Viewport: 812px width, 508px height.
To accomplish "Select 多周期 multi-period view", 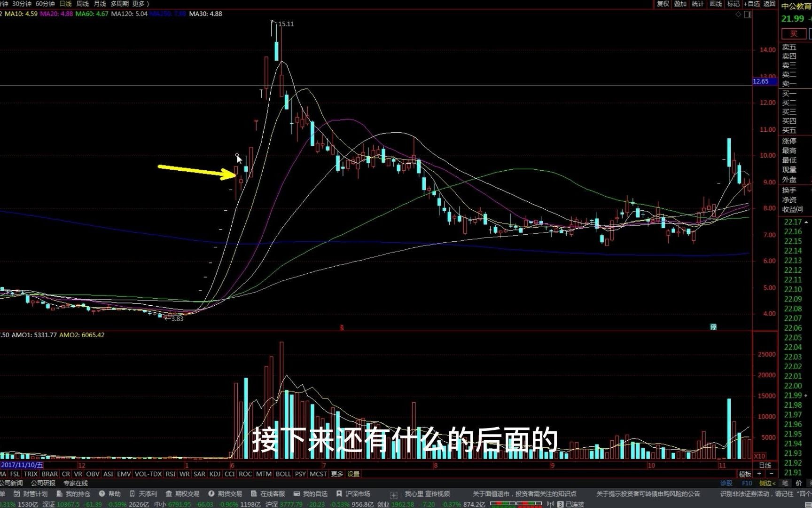I will pyautogui.click(x=119, y=4).
